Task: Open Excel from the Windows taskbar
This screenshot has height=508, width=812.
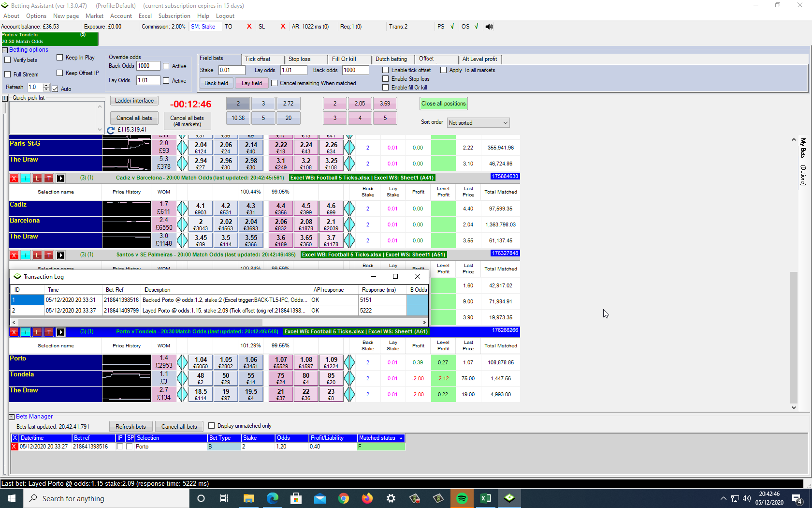Action: coord(485,498)
